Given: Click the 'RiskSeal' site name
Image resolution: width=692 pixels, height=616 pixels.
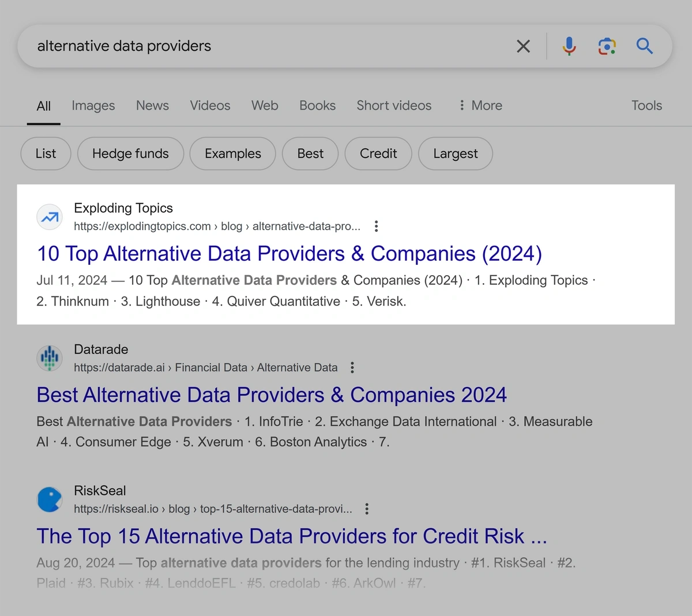Looking at the screenshot, I should [x=100, y=491].
